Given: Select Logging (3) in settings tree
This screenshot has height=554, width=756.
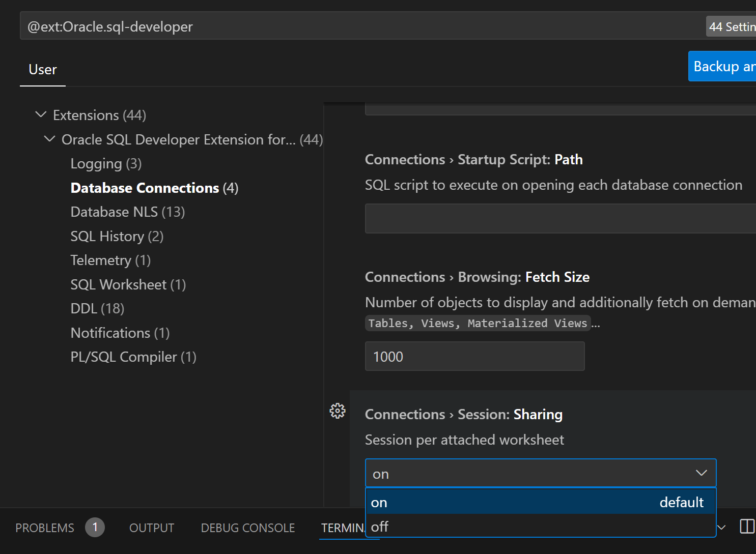Looking at the screenshot, I should 106,164.
